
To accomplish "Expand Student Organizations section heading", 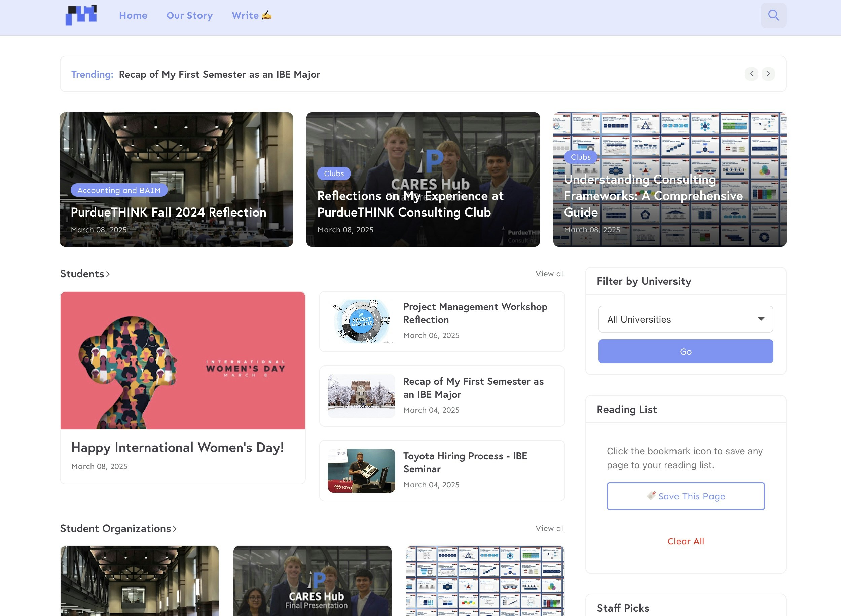I will pos(118,528).
